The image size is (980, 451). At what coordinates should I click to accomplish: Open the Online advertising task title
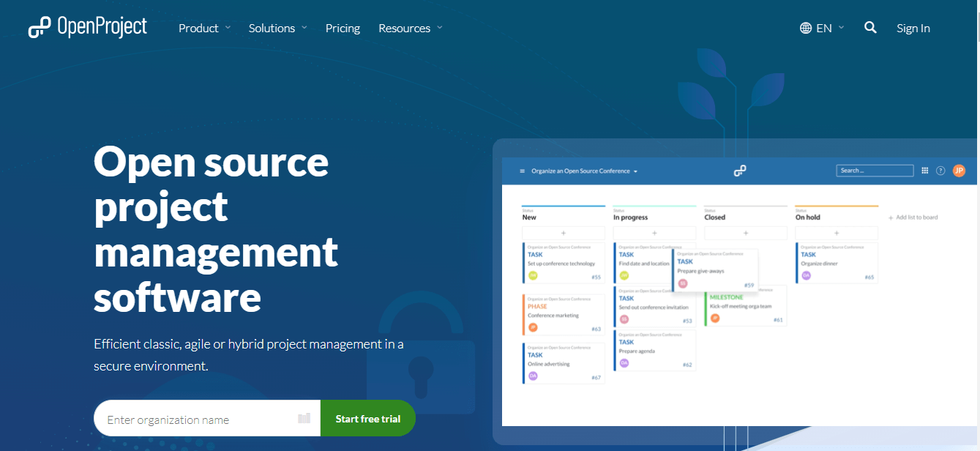pos(549,364)
